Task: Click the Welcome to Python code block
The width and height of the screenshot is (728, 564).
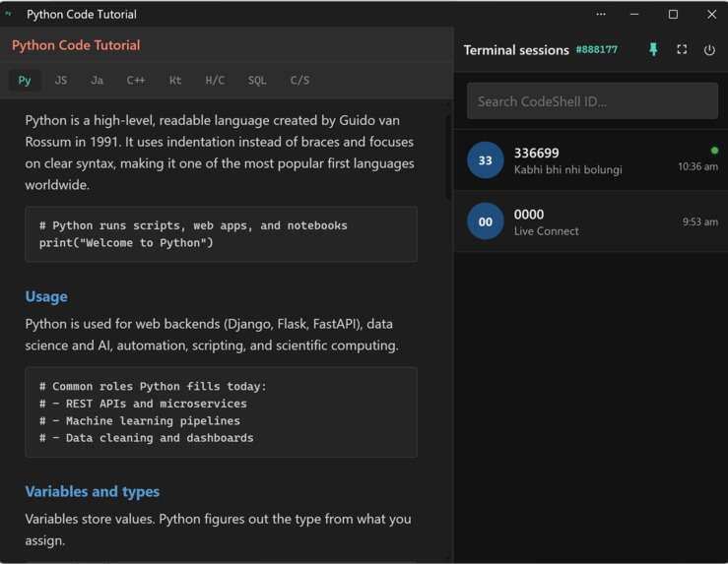Action: pos(221,234)
